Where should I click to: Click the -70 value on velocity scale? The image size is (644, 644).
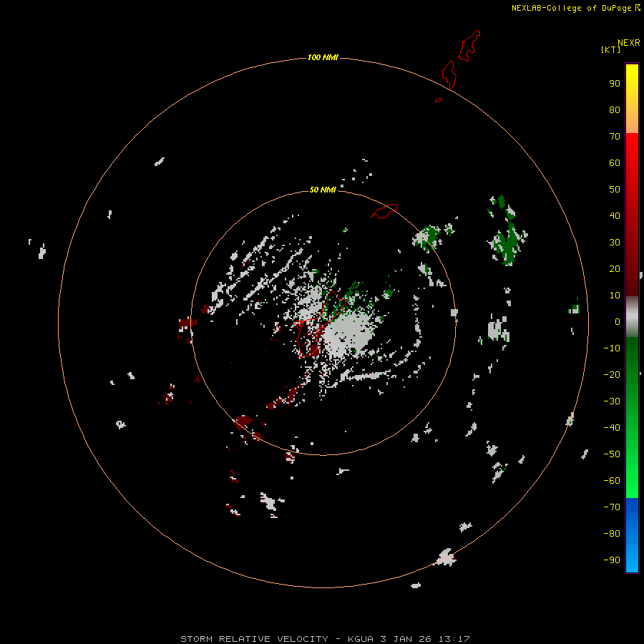(x=612, y=507)
